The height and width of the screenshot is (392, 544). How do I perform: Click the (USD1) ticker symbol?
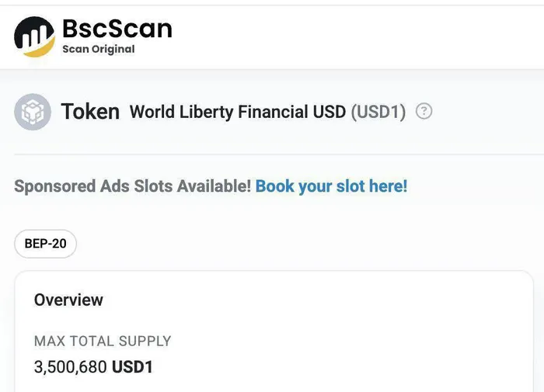click(378, 112)
